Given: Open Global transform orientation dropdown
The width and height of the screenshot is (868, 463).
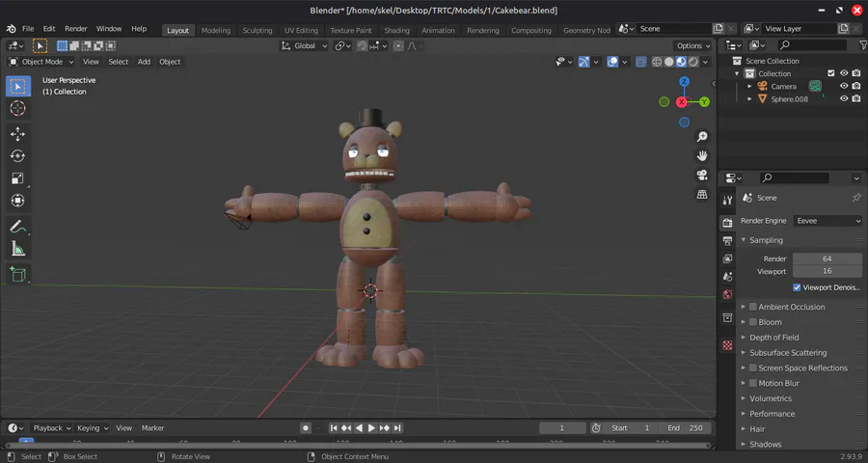Looking at the screenshot, I should (x=304, y=46).
